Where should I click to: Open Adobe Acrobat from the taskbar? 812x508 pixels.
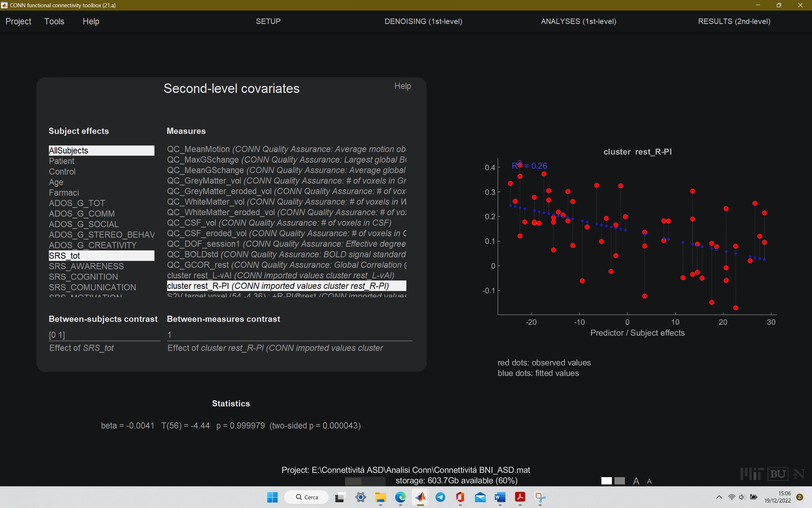520,497
